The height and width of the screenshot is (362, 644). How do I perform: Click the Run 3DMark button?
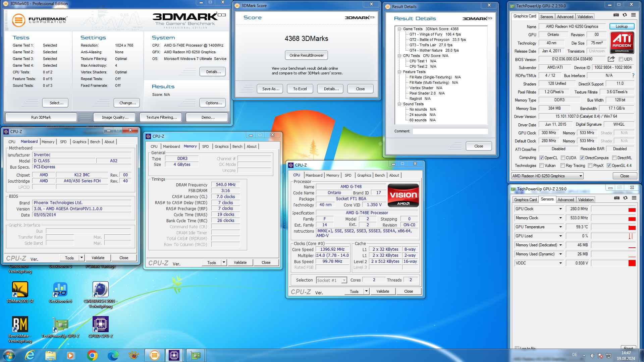point(41,117)
